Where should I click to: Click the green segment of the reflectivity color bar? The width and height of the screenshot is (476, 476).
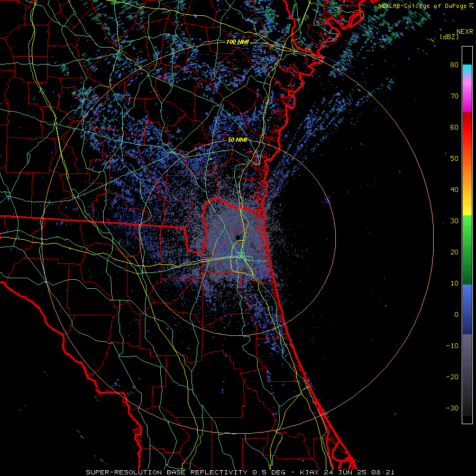click(467, 250)
